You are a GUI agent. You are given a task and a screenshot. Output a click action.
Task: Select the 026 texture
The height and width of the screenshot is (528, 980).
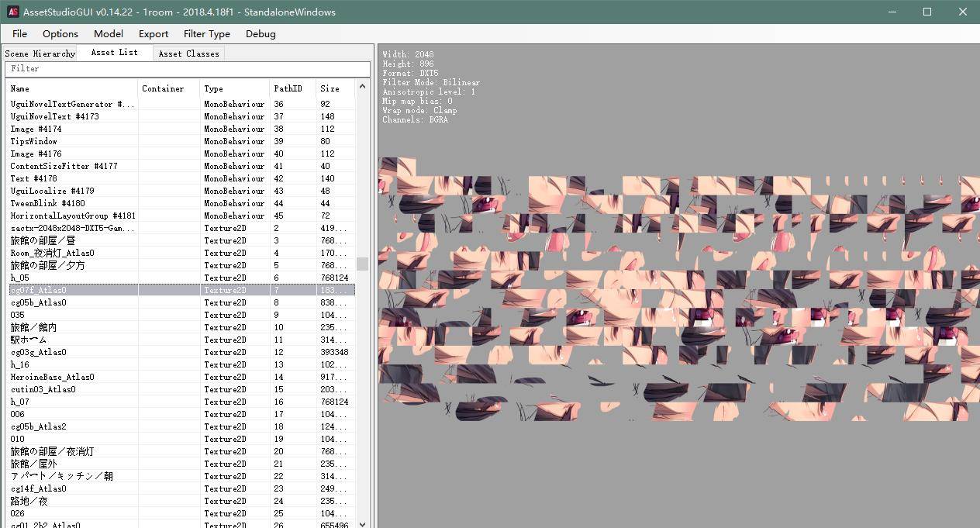click(x=181, y=513)
